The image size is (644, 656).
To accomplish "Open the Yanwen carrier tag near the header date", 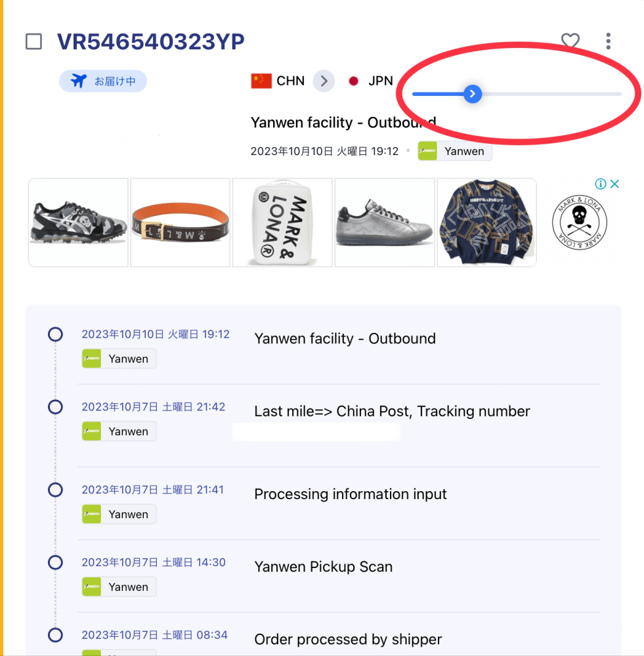I will pos(455,151).
